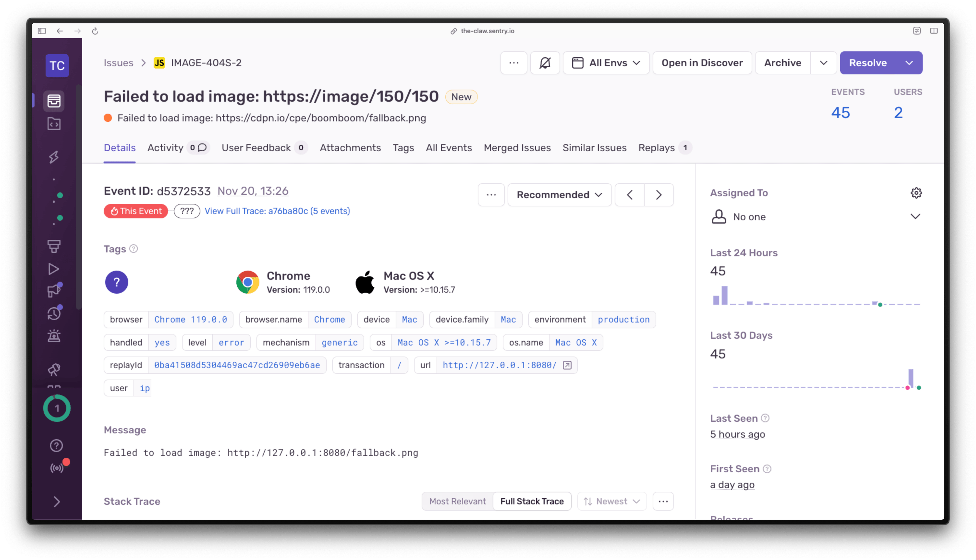The width and height of the screenshot is (976, 560).
Task: Mute notifications for this issue
Action: click(545, 63)
